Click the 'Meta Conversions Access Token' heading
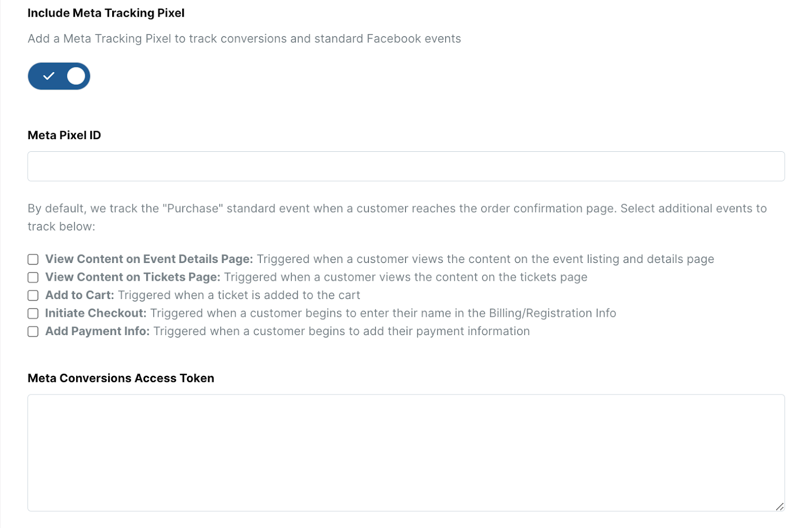Image resolution: width=812 pixels, height=528 pixels. [121, 378]
